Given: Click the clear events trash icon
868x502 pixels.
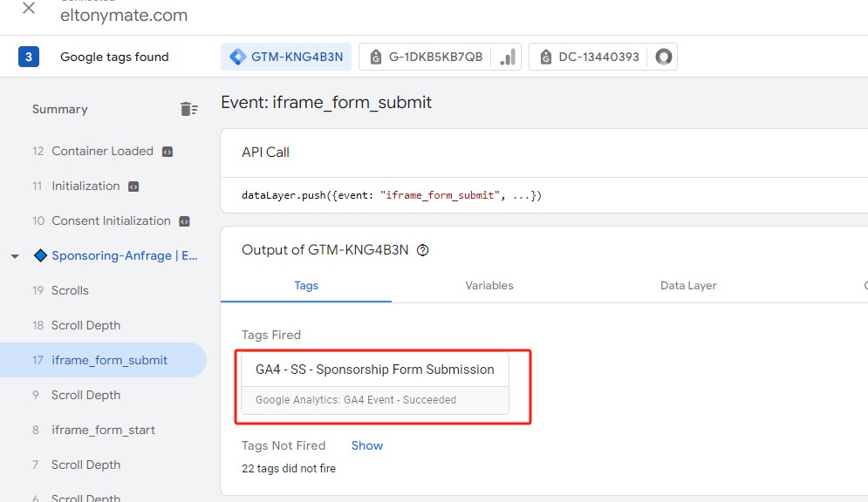Looking at the screenshot, I should (188, 109).
